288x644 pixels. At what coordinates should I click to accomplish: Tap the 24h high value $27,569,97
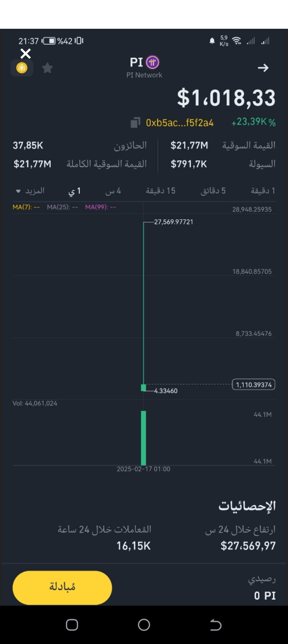tap(248, 546)
